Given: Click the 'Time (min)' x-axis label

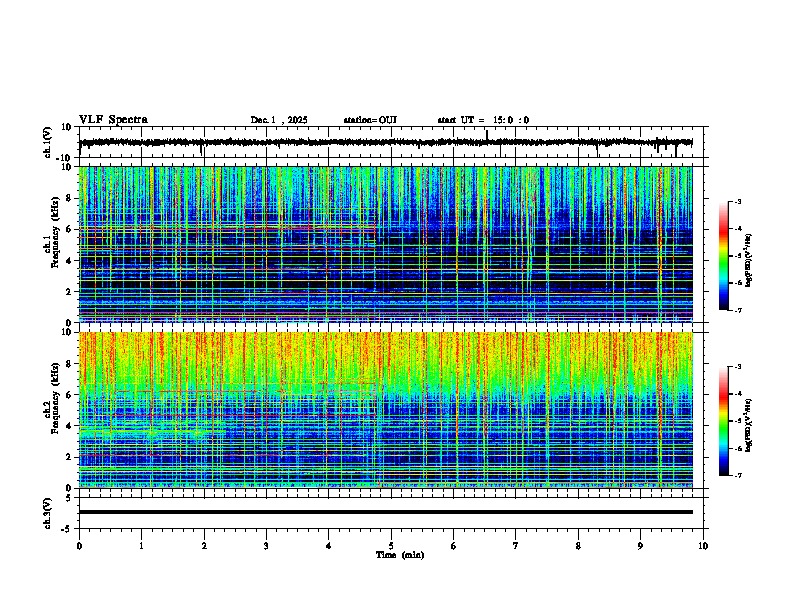Looking at the screenshot, I should pyautogui.click(x=400, y=555).
